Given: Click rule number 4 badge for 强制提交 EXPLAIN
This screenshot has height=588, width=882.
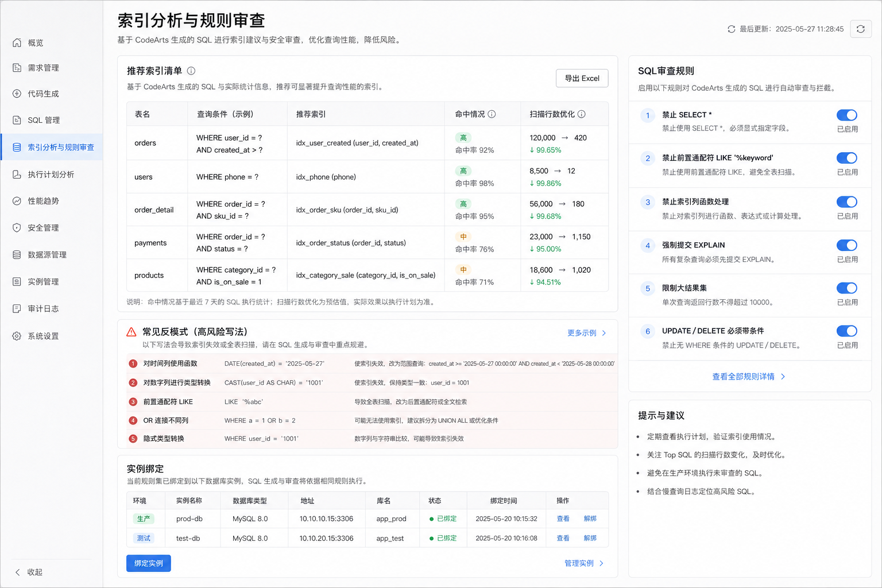Looking at the screenshot, I should tap(648, 246).
